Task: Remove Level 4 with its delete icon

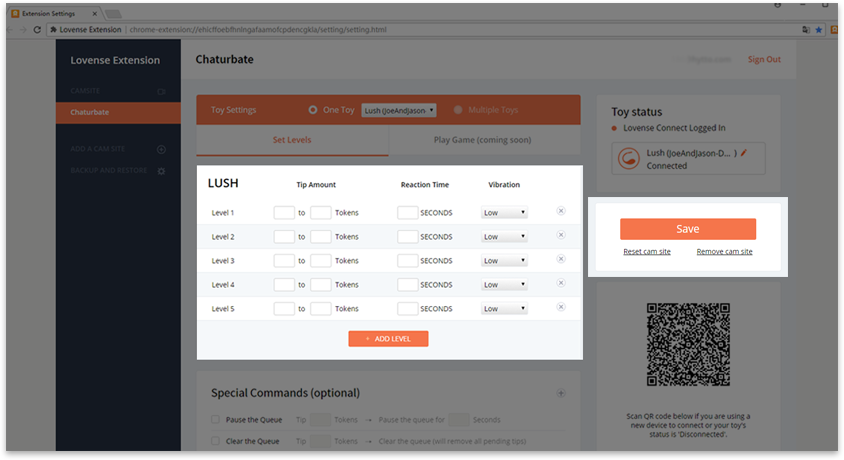Action: (561, 283)
